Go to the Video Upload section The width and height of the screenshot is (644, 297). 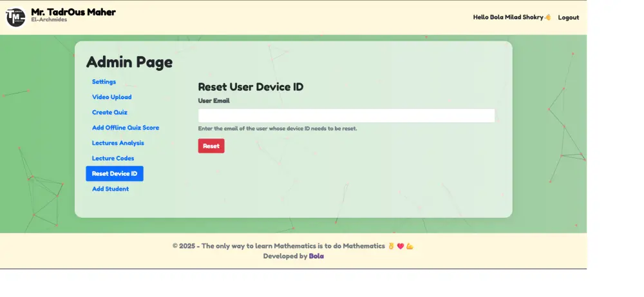point(111,97)
